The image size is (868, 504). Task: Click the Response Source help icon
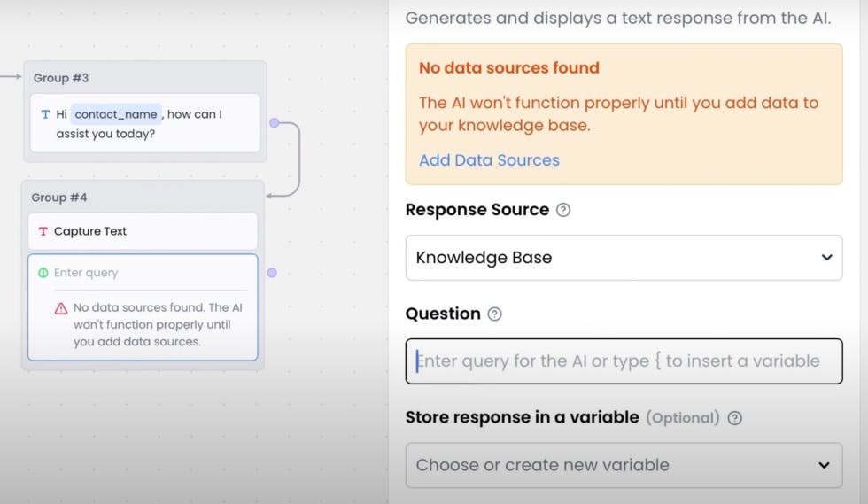(563, 210)
